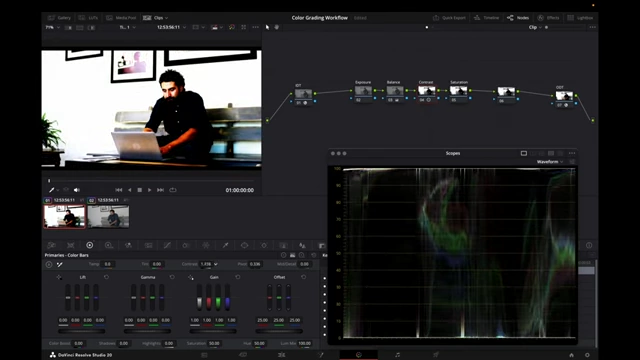Viewport: 640px width, 360px height.
Task: Select the arrow pointer tool above node editor
Action: (267, 27)
